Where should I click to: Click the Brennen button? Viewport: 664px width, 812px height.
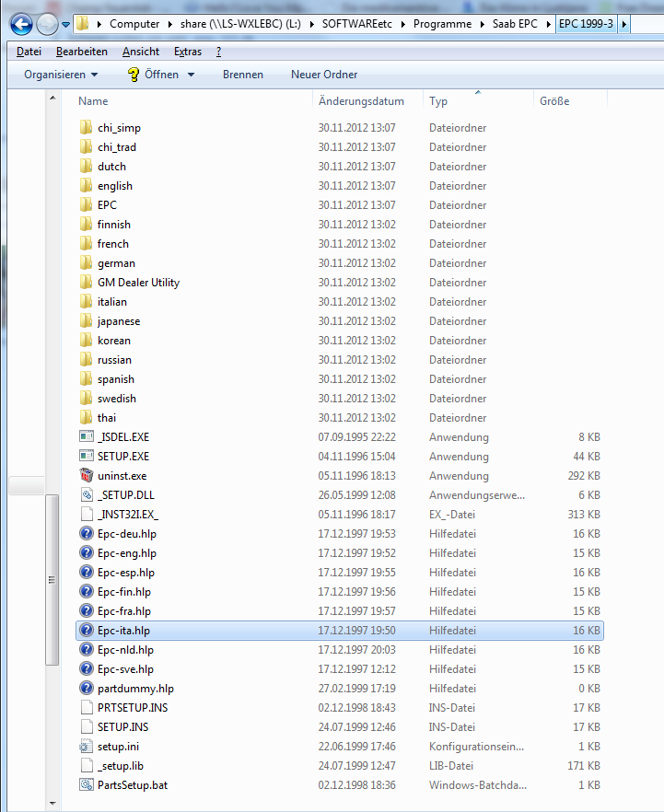243,75
